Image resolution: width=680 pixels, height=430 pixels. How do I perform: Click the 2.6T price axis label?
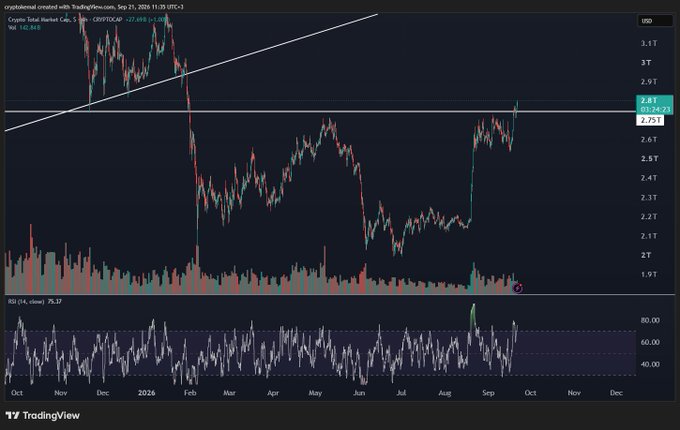(x=649, y=139)
